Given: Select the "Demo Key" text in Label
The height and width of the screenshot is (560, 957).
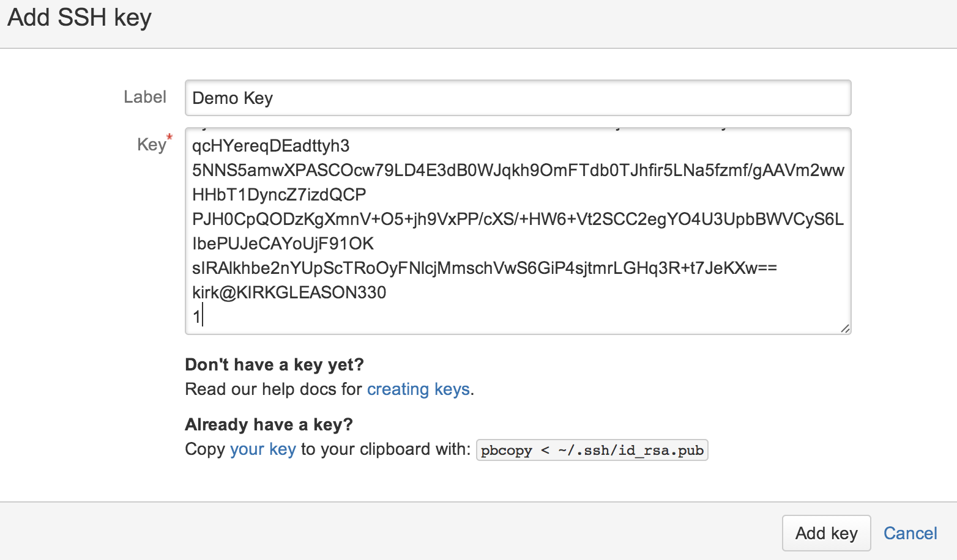Looking at the screenshot, I should pos(233,98).
